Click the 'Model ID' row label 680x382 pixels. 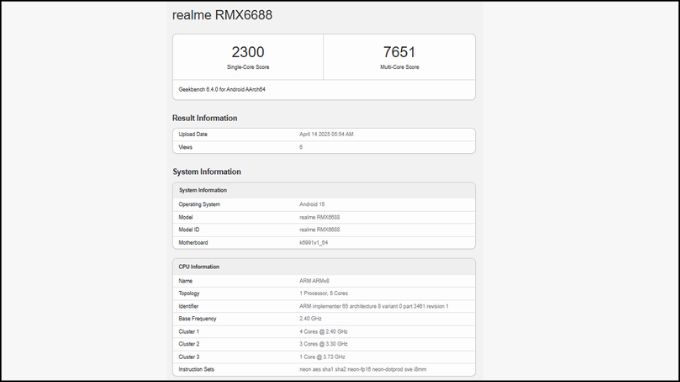tap(189, 230)
